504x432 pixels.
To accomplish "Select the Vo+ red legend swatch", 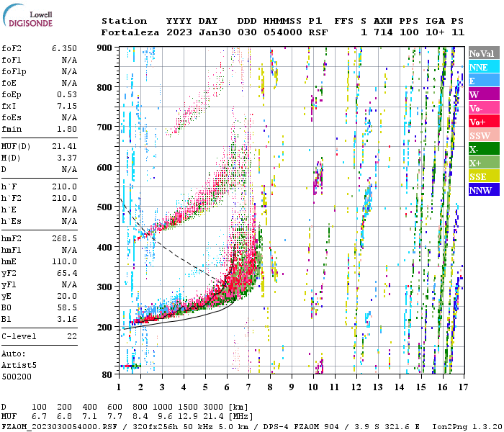I will point(484,122).
